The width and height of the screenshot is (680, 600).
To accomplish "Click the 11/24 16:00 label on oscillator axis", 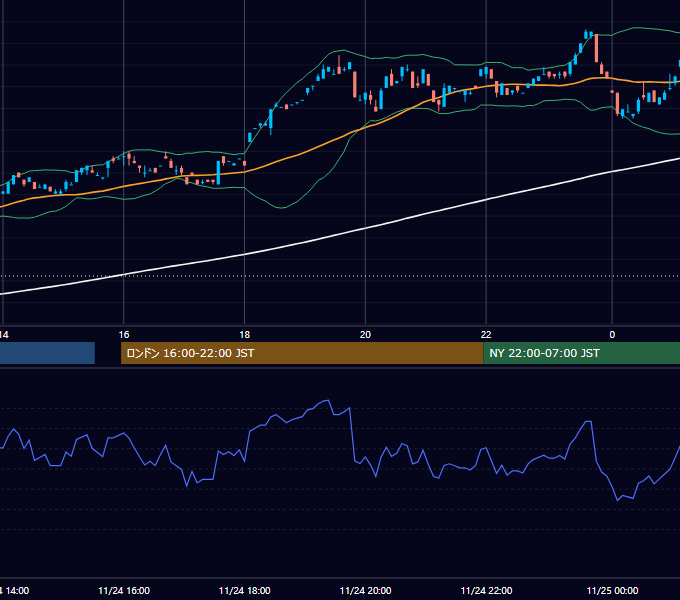I will (124, 590).
